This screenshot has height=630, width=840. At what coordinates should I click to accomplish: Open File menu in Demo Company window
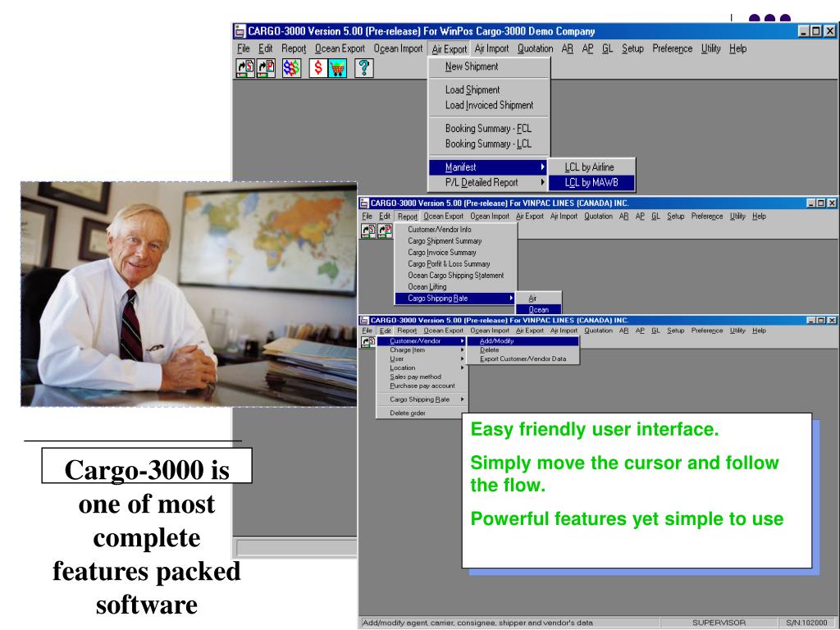point(243,48)
